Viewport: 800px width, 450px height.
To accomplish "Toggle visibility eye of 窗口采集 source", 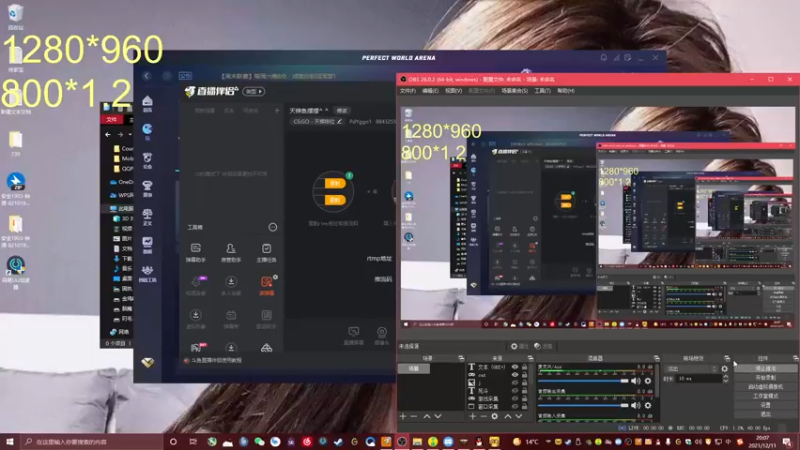I will (x=515, y=407).
